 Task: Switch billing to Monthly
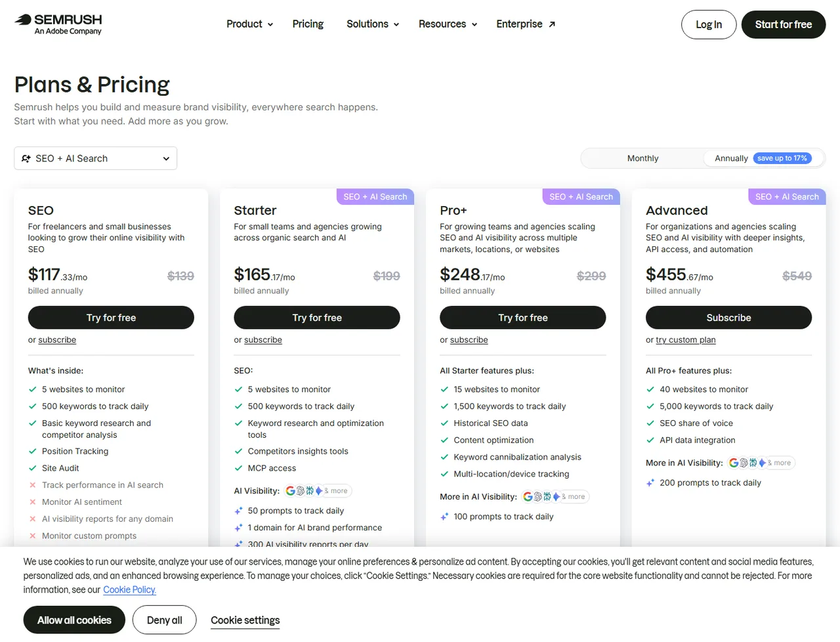pyautogui.click(x=642, y=158)
